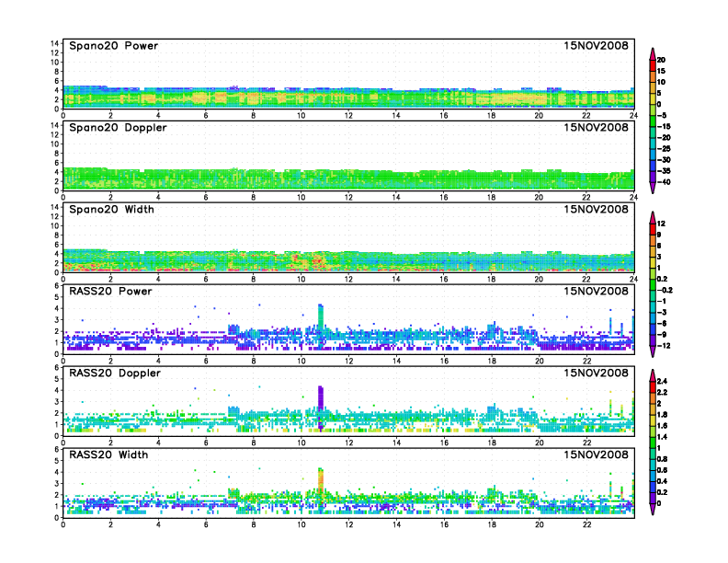
Task: Click the purple downward arrow ending the top colorbar
Action: 653,188
